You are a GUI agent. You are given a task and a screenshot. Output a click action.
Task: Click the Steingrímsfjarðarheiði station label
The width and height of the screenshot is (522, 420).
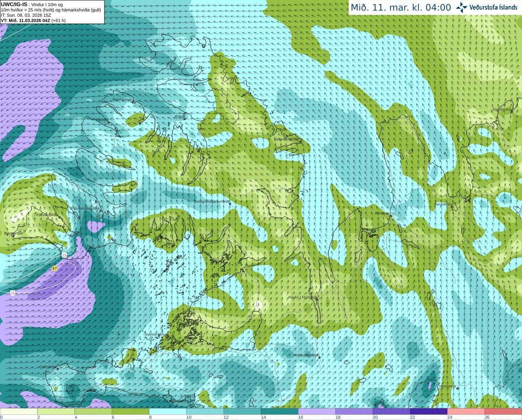[212, 201]
